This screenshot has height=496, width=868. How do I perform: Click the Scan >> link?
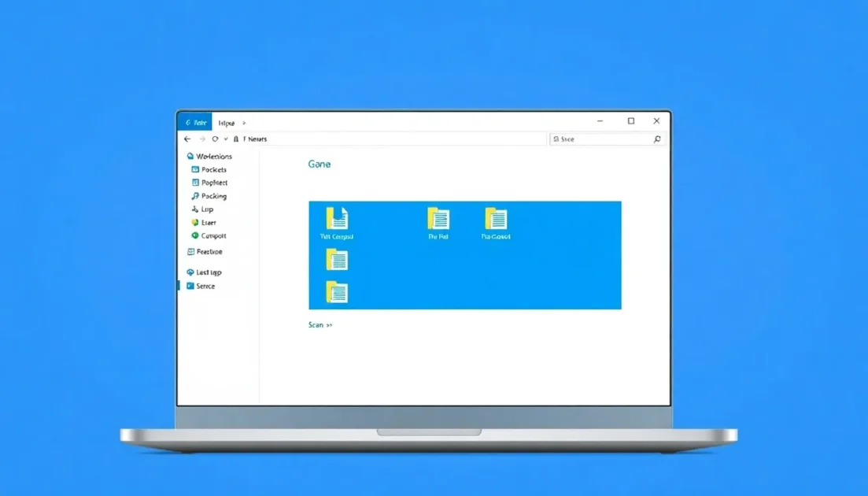click(320, 325)
